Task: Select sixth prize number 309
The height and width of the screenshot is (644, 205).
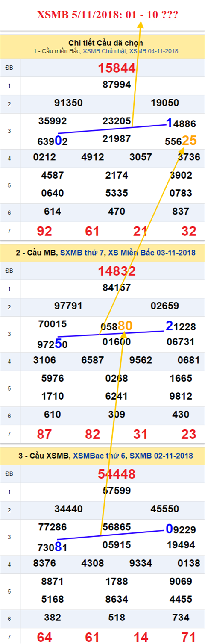Action: point(117,414)
